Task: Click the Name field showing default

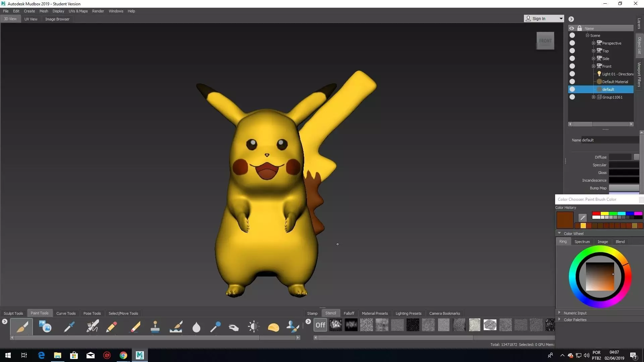Action: 610,140
